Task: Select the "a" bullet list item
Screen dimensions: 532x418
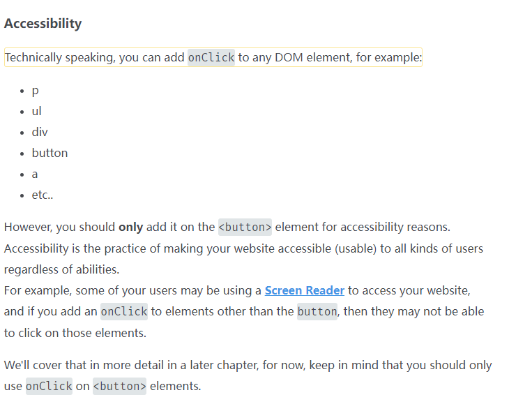Action: (x=35, y=174)
